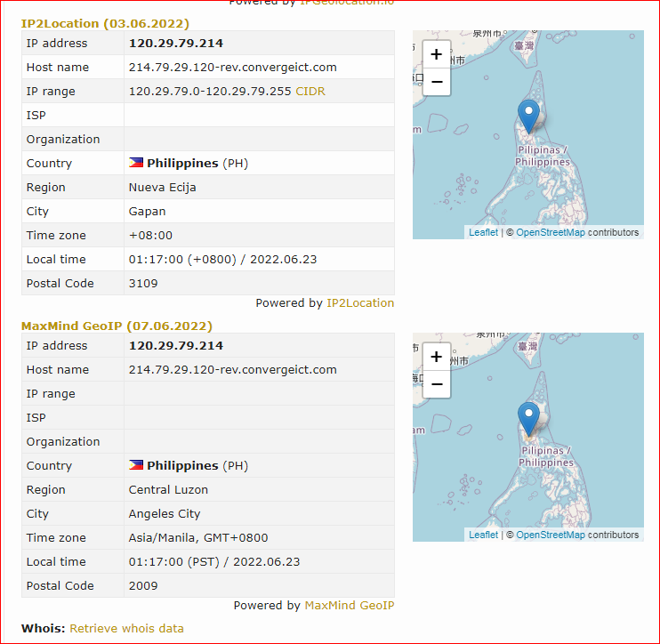This screenshot has width=660, height=644.
Task: Click the location pin on MaxMind map
Action: (528, 419)
